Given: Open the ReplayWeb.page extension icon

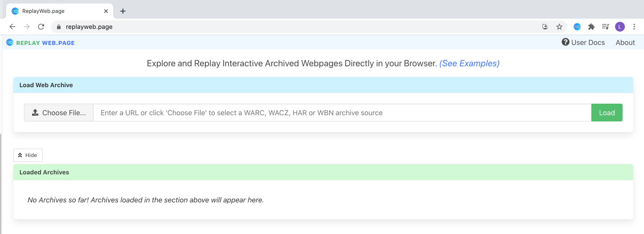Looking at the screenshot, I should pyautogui.click(x=577, y=27).
